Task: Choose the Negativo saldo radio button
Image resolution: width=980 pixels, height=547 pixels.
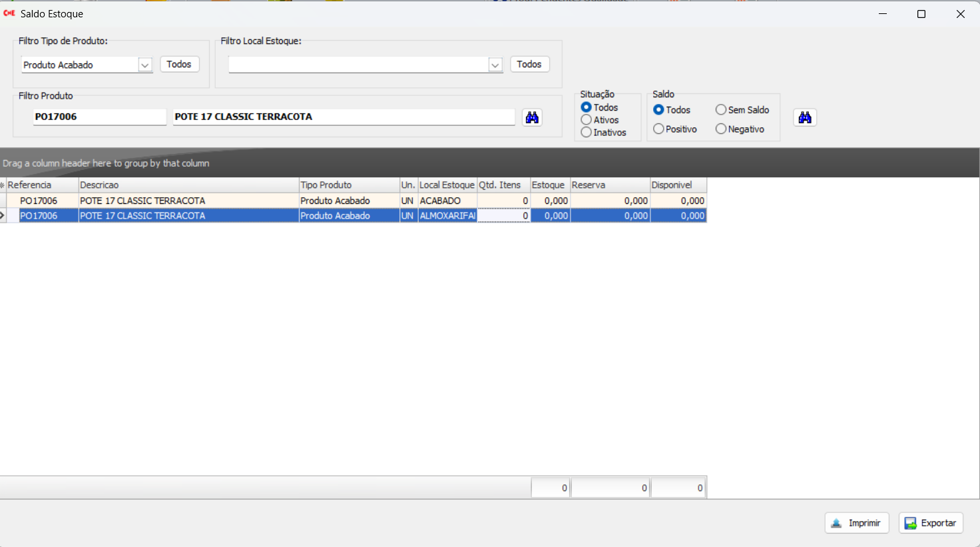Action: 721,129
